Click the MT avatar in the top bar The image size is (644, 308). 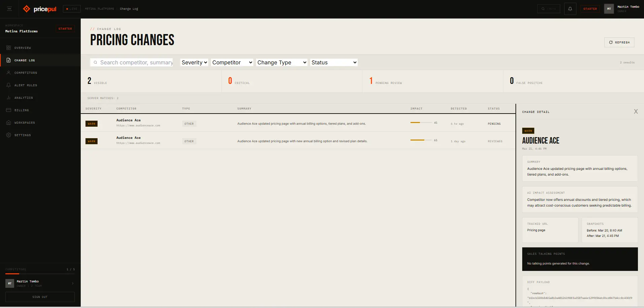(x=609, y=9)
